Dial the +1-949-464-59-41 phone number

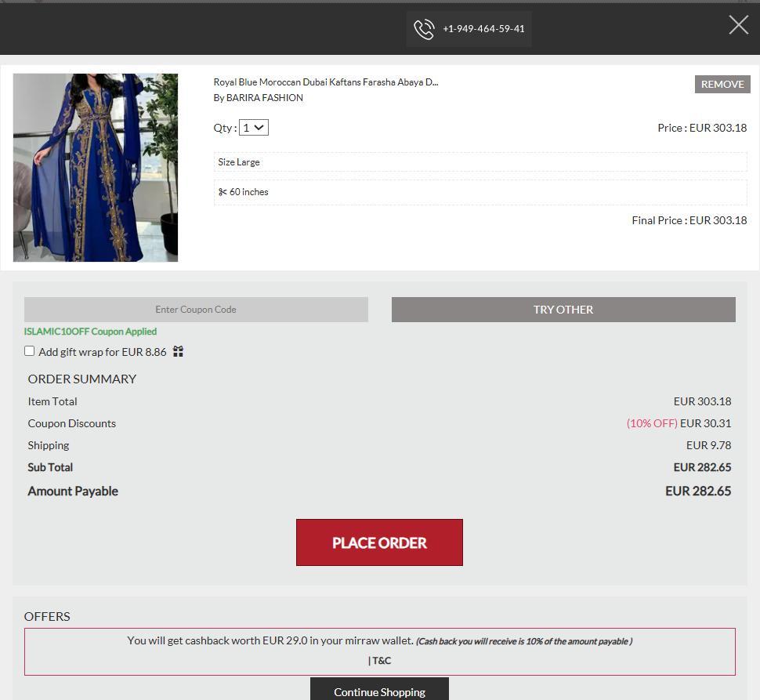(483, 29)
